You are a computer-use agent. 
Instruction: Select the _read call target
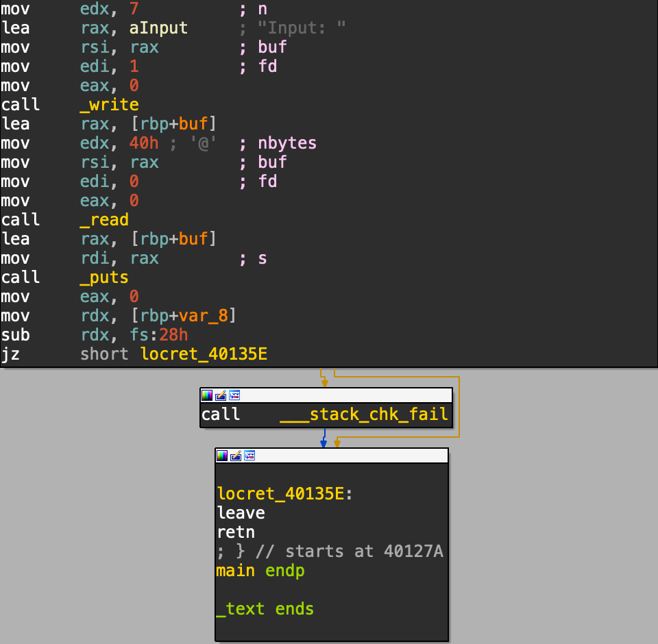pos(104,220)
